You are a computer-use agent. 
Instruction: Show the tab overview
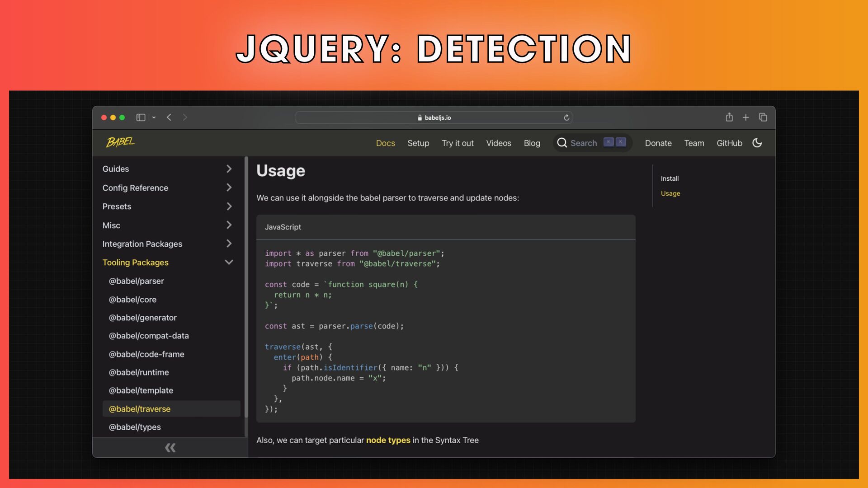[763, 117]
